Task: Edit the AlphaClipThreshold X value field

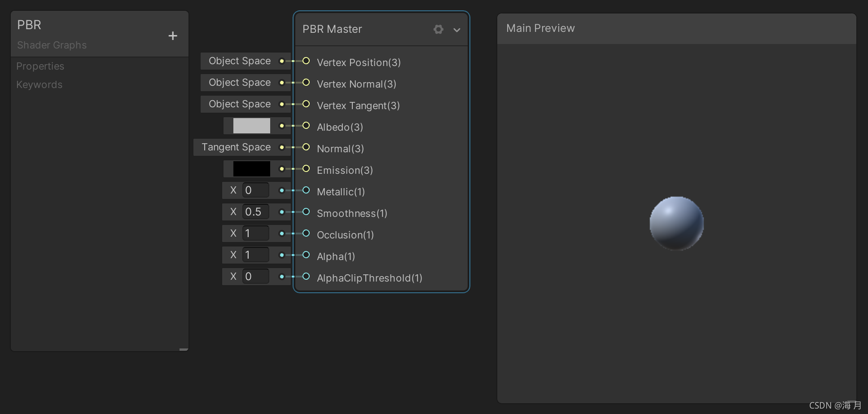Action: point(255,277)
